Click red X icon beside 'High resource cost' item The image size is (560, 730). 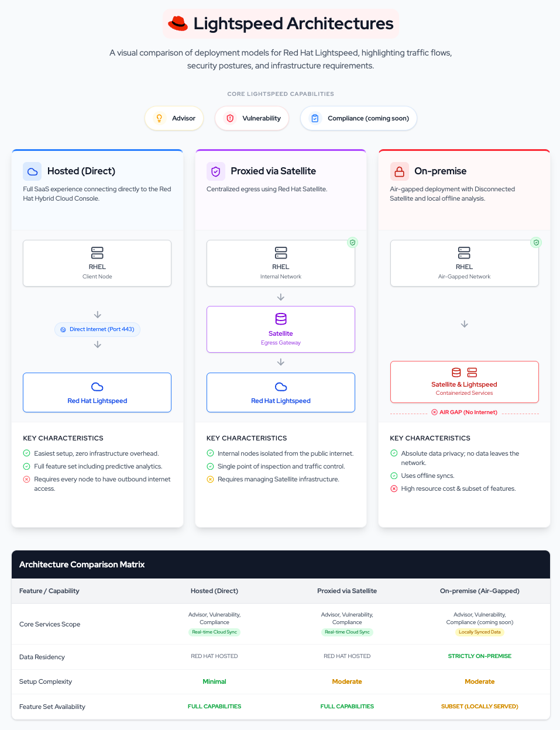click(x=394, y=488)
